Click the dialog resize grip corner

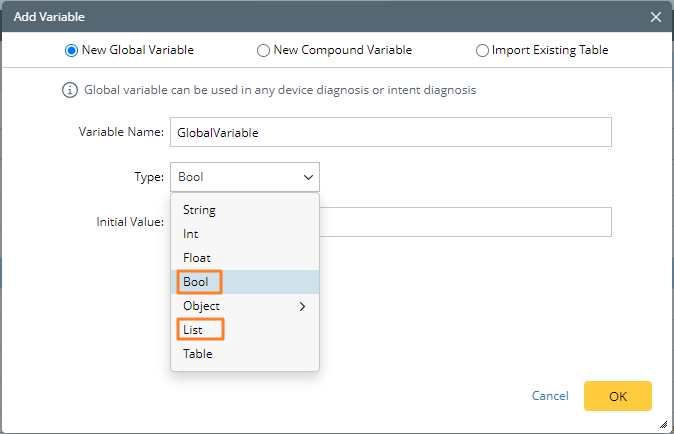point(661,423)
